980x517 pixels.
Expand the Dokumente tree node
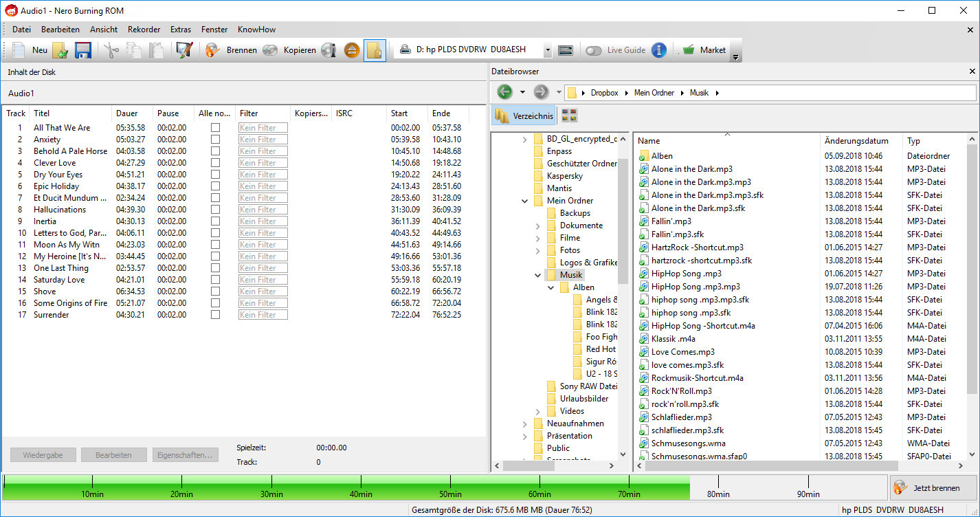[538, 225]
